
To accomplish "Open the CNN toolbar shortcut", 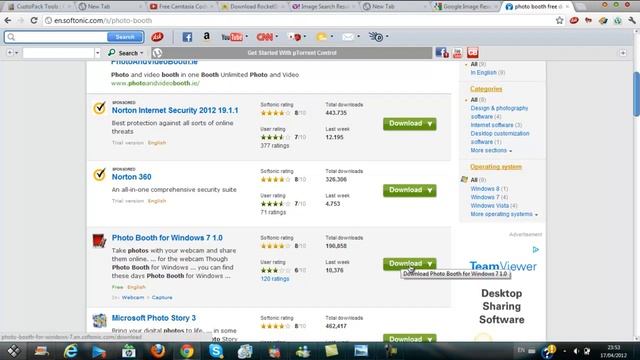I will coord(264,37).
